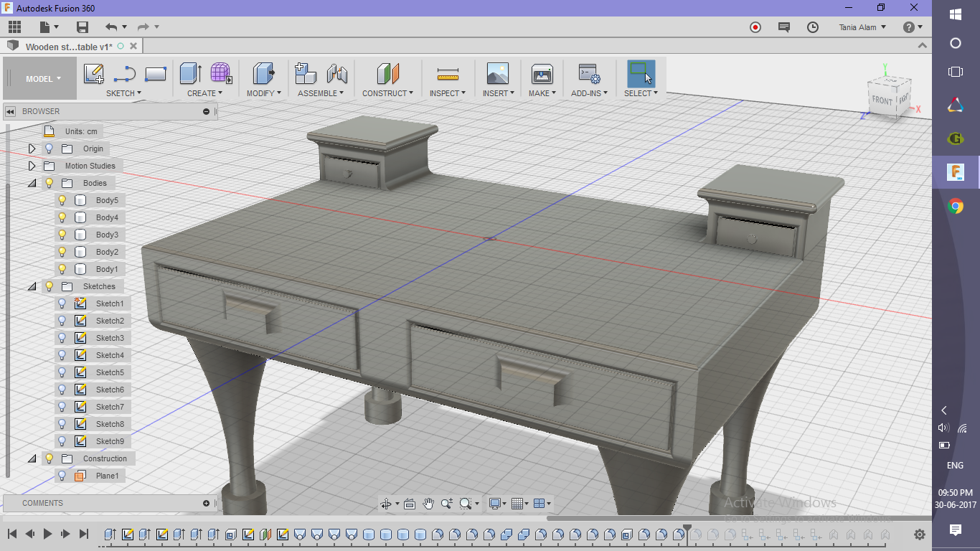Click the Undo arrow
The image size is (980, 551).
[x=111, y=27]
